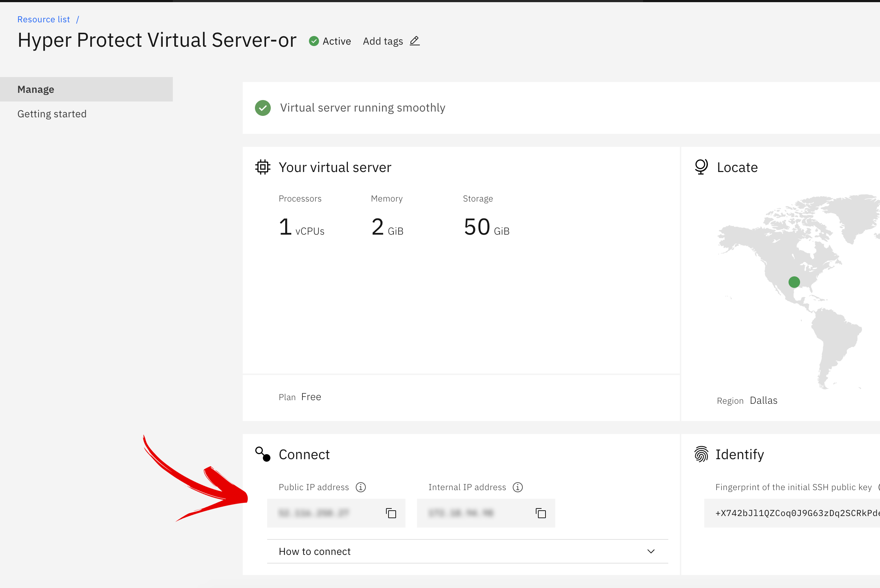Click Public IP address info icon
The height and width of the screenshot is (588, 880).
point(360,487)
